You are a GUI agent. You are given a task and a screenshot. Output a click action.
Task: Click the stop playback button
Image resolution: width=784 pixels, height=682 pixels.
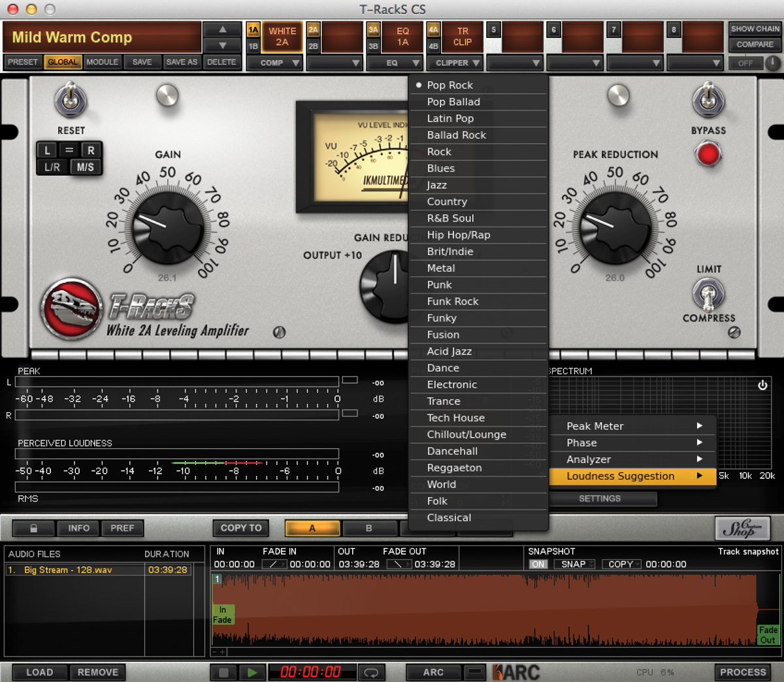[223, 672]
